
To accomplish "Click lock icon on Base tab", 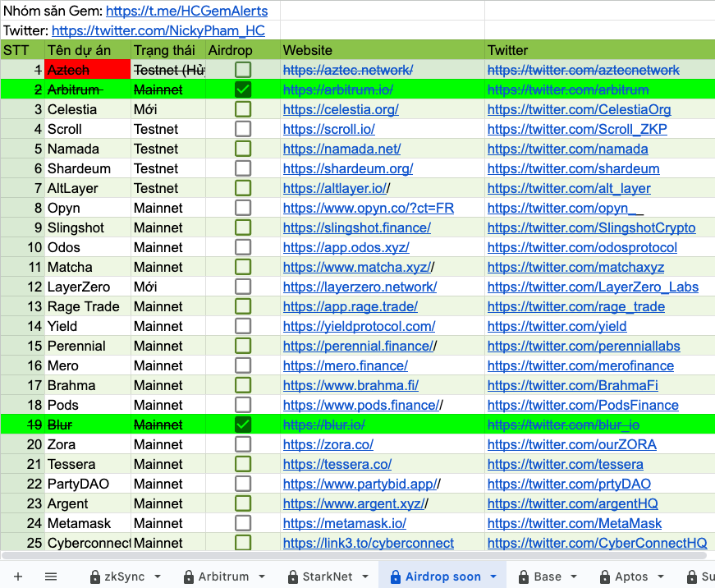I will (x=524, y=577).
